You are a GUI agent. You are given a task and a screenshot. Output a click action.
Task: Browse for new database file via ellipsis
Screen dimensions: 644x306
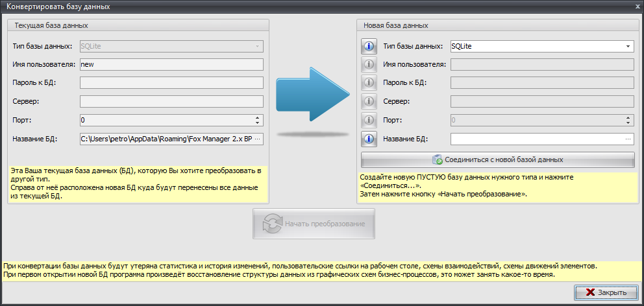coord(628,139)
